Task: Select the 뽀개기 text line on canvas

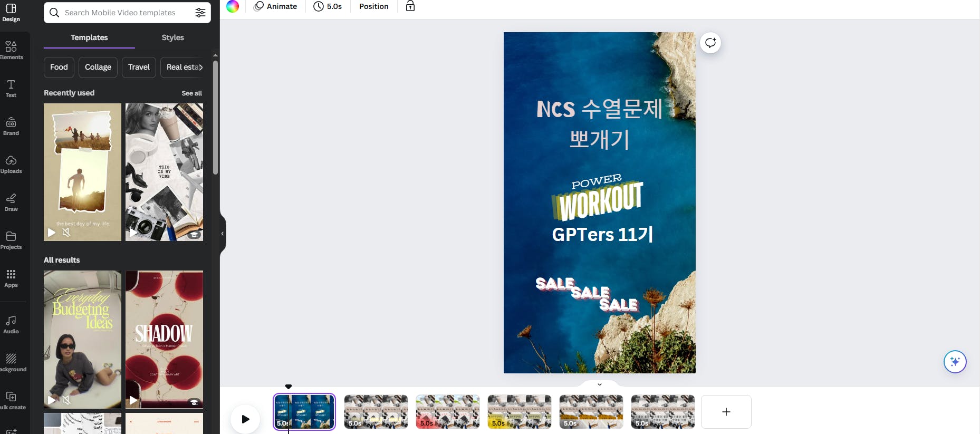Action: coord(600,139)
